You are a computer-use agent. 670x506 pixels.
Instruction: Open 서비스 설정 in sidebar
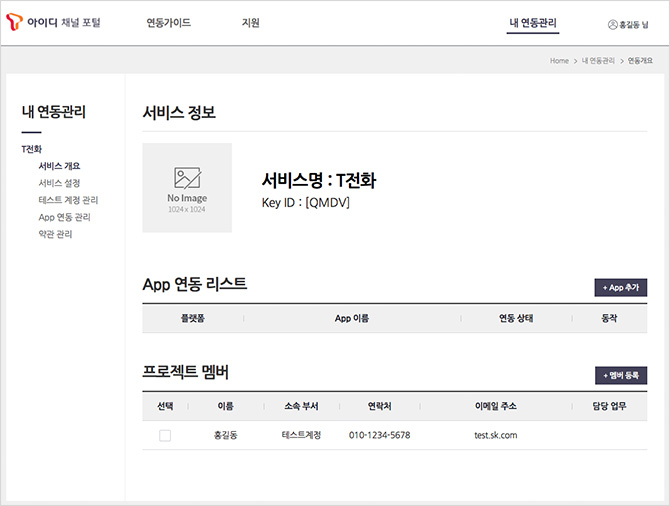59,183
